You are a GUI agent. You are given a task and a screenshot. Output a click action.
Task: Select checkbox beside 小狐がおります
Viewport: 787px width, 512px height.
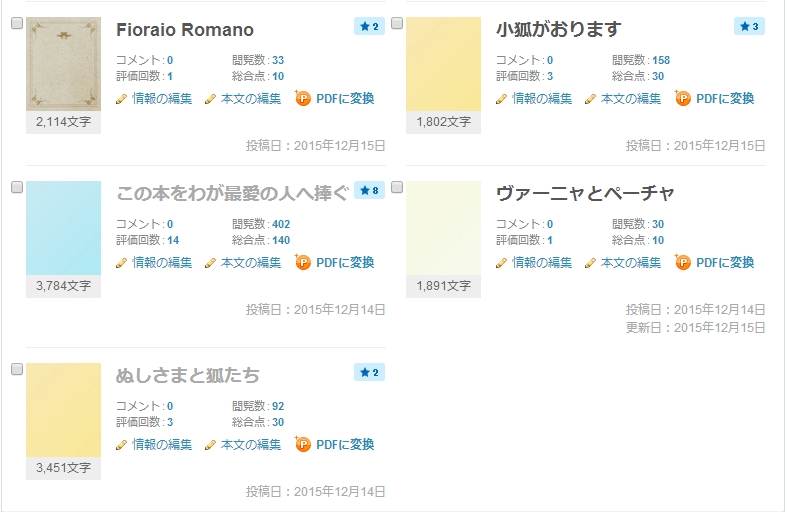(x=397, y=23)
